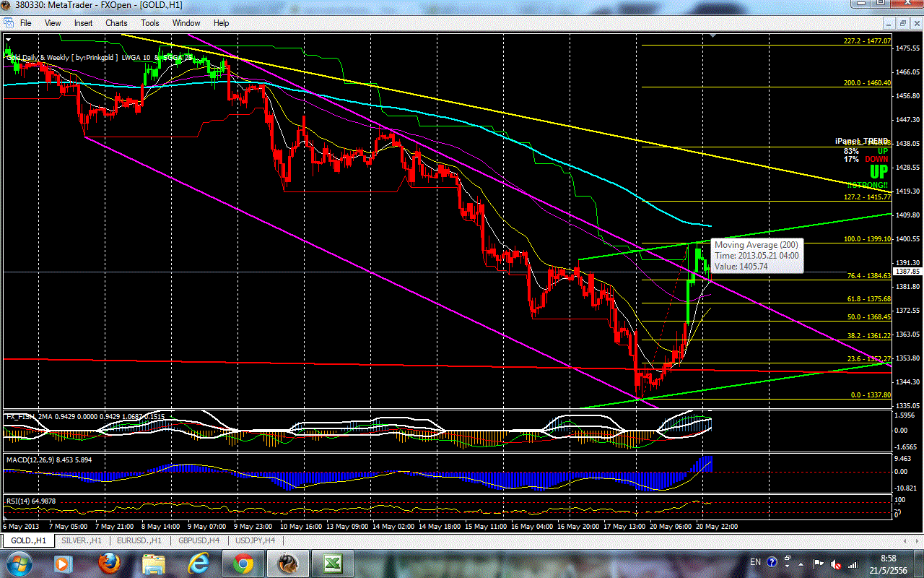924x578 pixels.
Task: Open Firefox from the taskbar
Action: coord(110,563)
